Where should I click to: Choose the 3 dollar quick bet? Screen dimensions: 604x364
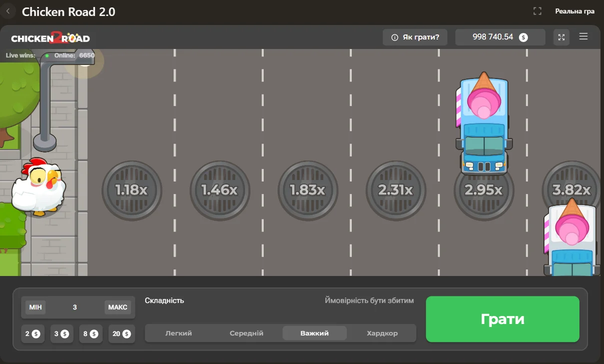click(62, 333)
